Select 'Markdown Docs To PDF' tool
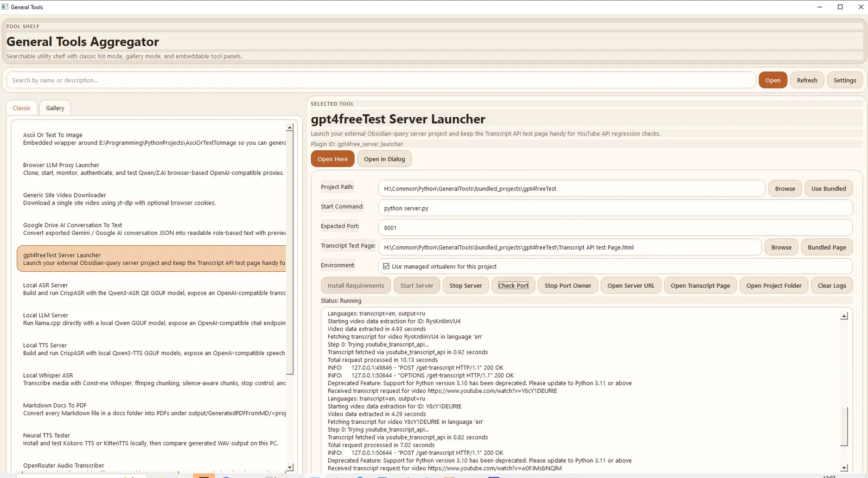Image resolution: width=868 pixels, height=478 pixels. [151, 409]
